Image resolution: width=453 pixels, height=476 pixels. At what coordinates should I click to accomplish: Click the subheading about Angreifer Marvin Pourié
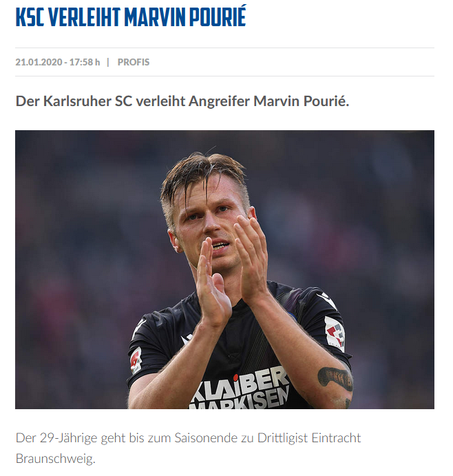(x=182, y=101)
